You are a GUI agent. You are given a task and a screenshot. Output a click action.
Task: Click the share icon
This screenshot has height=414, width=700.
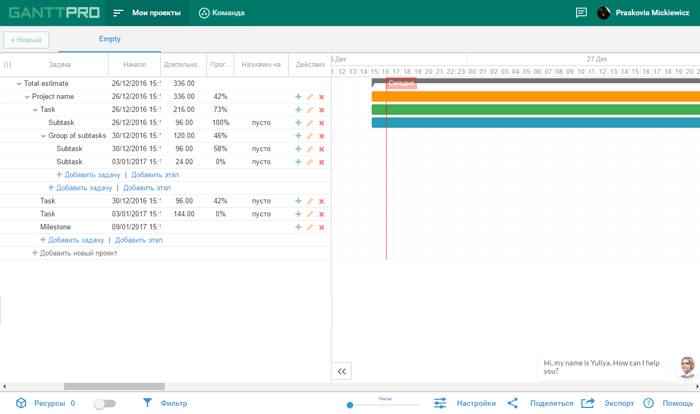point(512,403)
